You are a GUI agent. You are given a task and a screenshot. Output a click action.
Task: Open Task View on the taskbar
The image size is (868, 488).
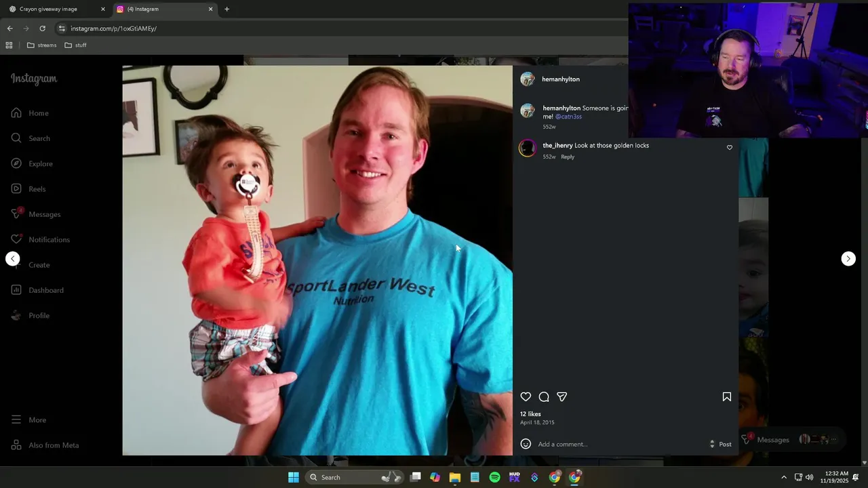[416, 477]
